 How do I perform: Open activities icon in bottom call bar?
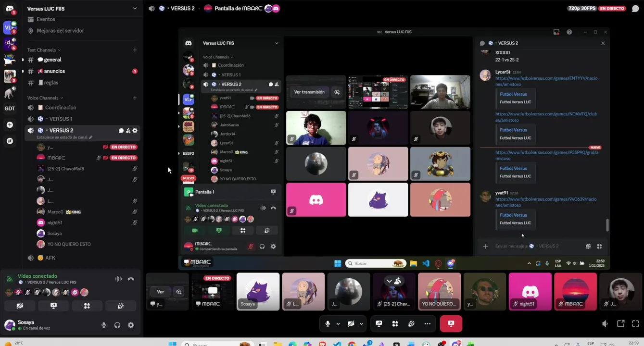point(395,324)
